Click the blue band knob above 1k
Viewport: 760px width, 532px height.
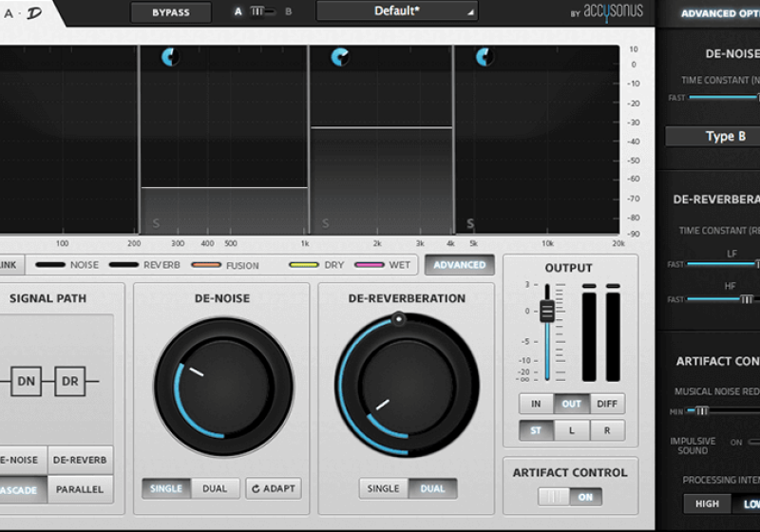(339, 58)
